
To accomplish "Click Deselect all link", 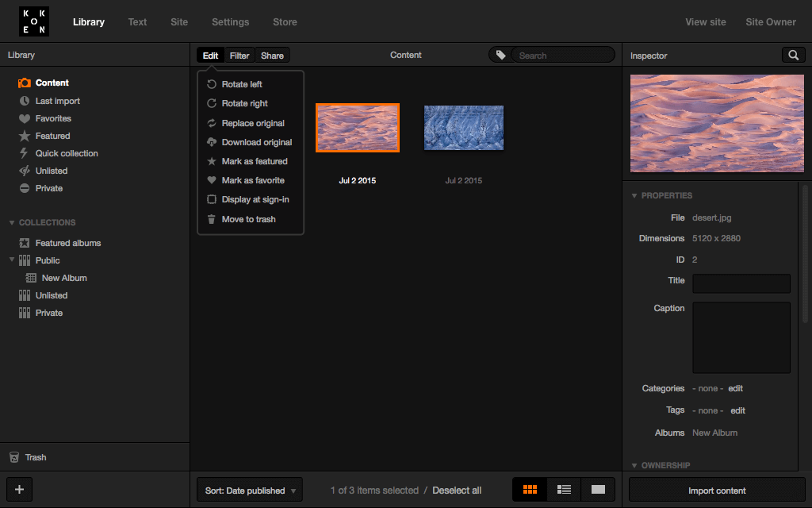I will (x=457, y=491).
